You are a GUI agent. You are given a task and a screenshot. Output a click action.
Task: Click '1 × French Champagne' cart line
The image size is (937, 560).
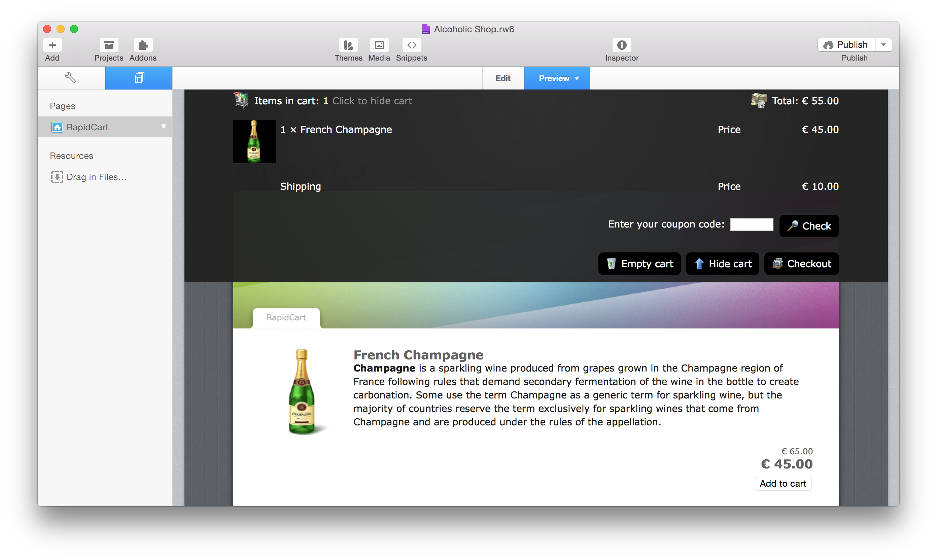click(336, 130)
